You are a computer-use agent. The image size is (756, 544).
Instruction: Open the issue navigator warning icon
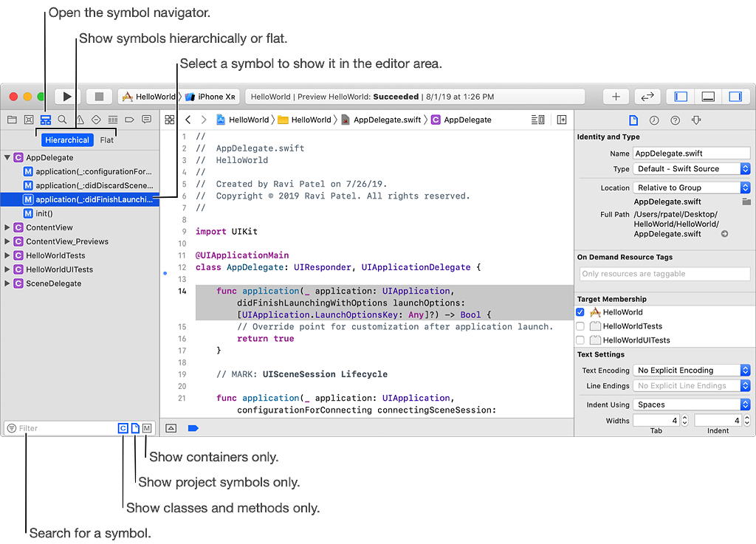[80, 120]
